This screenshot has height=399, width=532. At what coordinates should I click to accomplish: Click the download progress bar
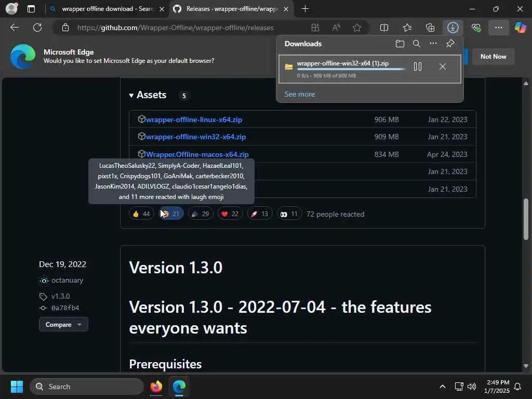[x=351, y=69]
